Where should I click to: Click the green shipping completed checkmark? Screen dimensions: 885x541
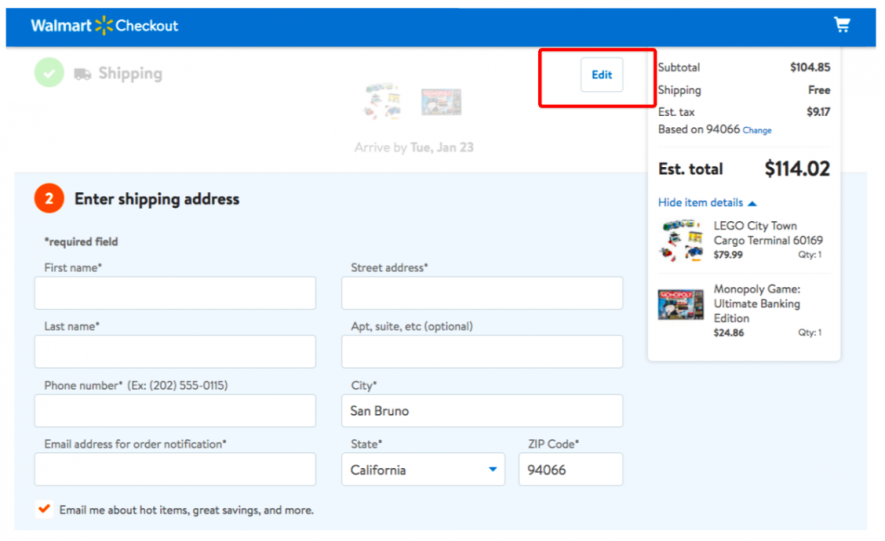[x=49, y=73]
